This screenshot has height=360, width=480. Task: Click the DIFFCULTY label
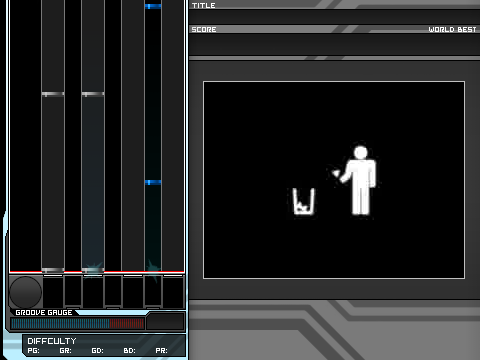point(52,341)
